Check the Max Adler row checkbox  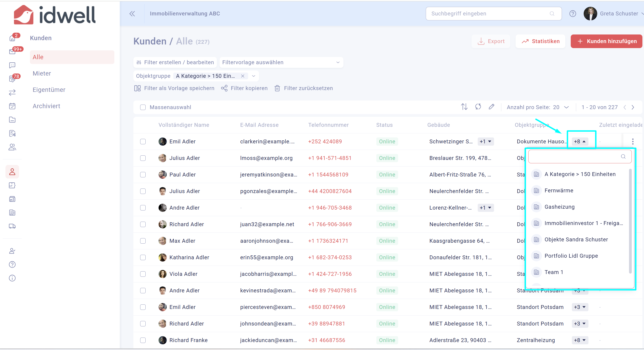pyautogui.click(x=143, y=241)
